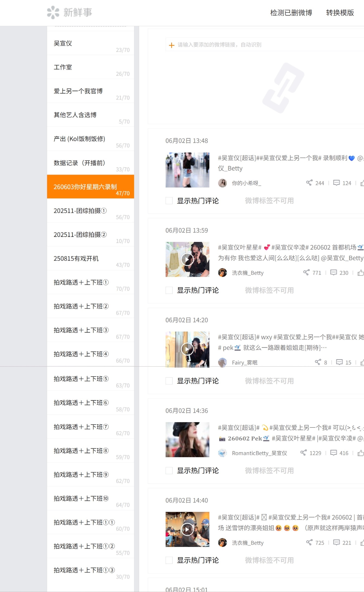Click like icon on RomanticBetty_吴宣仪 post
Image resolution: width=364 pixels, height=592 pixels.
tap(361, 453)
